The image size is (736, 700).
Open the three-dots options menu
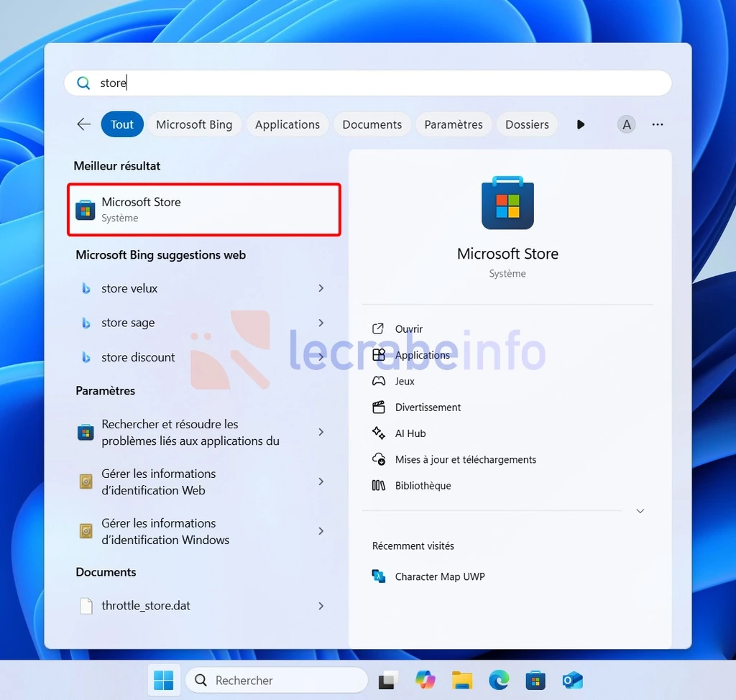point(658,124)
